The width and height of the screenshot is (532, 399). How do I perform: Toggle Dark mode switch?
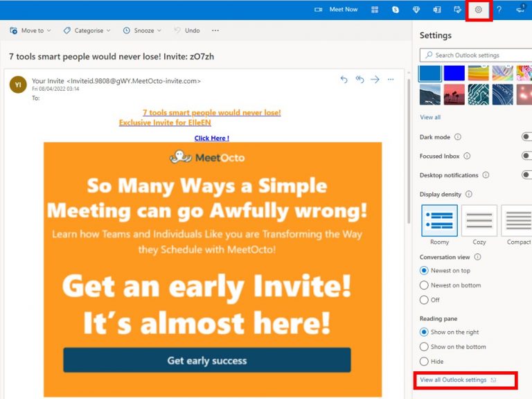[x=526, y=136]
